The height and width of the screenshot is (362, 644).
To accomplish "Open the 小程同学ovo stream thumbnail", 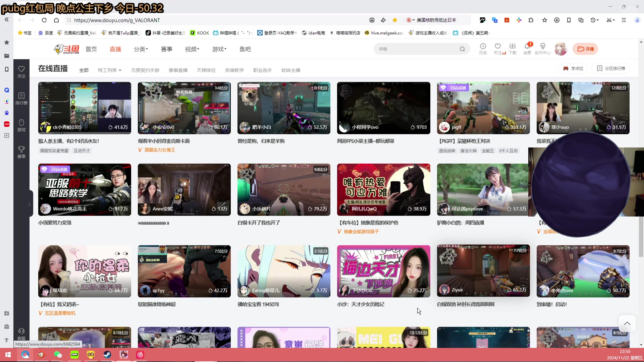I will (384, 108).
